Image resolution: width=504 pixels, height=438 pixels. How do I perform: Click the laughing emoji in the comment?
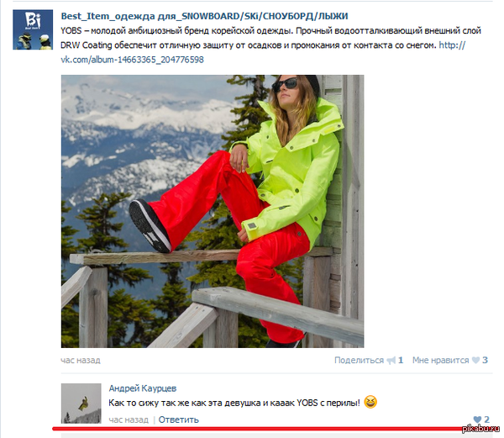tap(370, 403)
